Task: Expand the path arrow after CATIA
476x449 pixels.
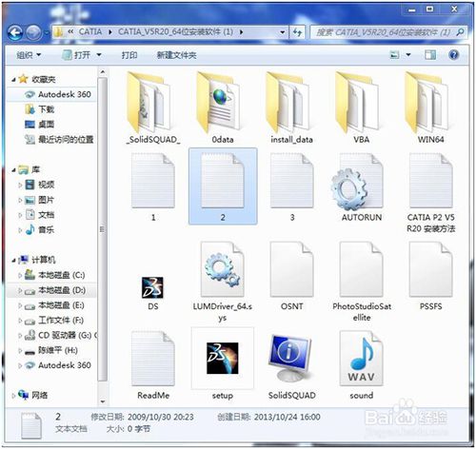Action: [110, 32]
